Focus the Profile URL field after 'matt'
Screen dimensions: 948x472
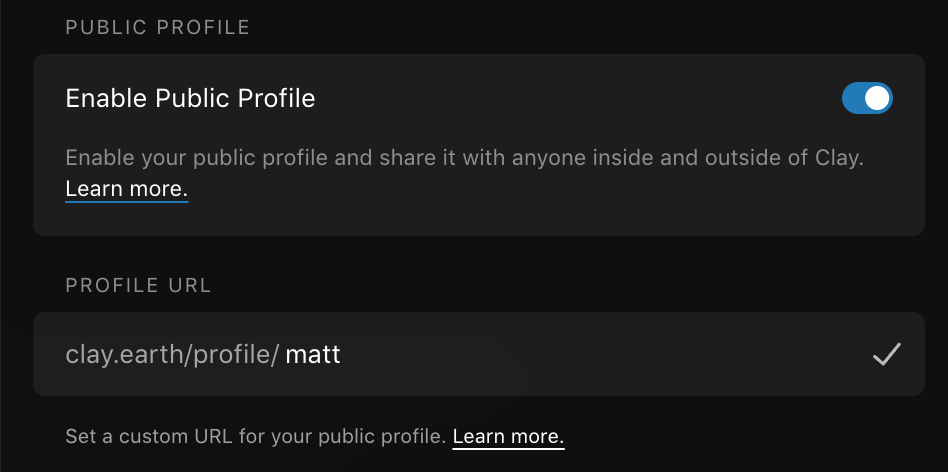pos(360,354)
